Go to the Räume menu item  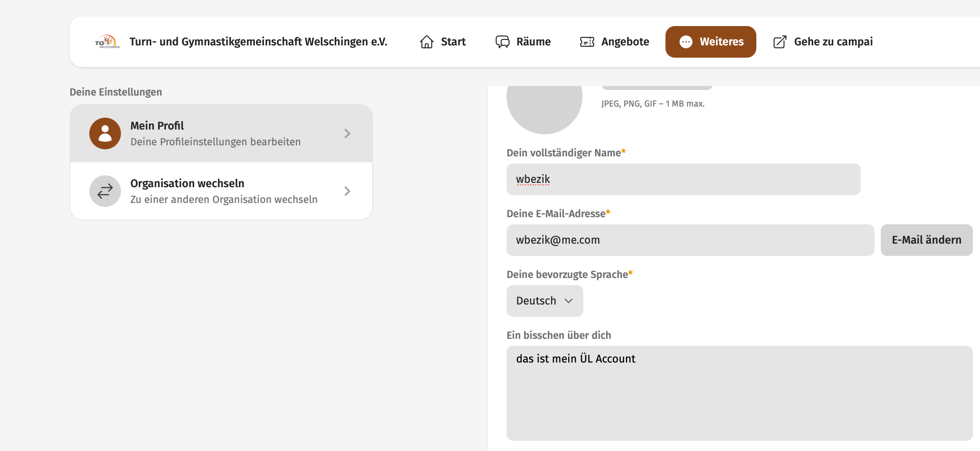pyautogui.click(x=533, y=41)
